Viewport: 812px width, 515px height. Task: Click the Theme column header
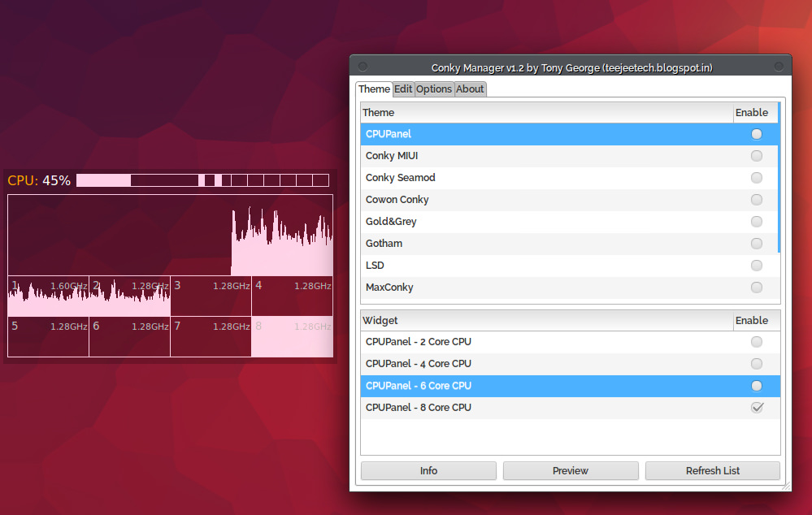546,113
